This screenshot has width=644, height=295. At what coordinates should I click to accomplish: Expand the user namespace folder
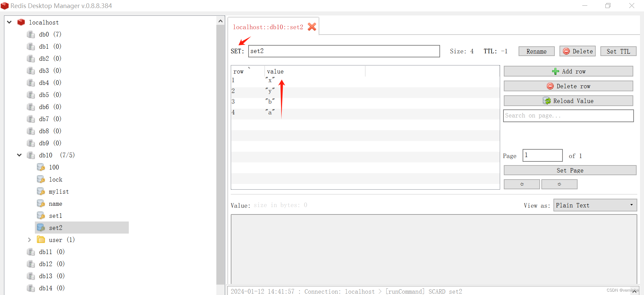point(29,240)
